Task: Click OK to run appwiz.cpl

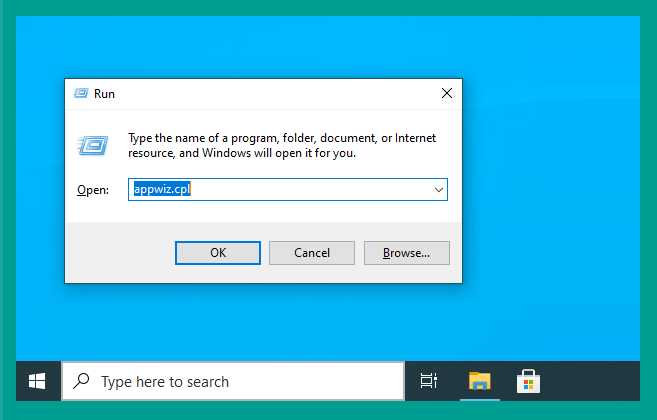Action: pos(218,253)
